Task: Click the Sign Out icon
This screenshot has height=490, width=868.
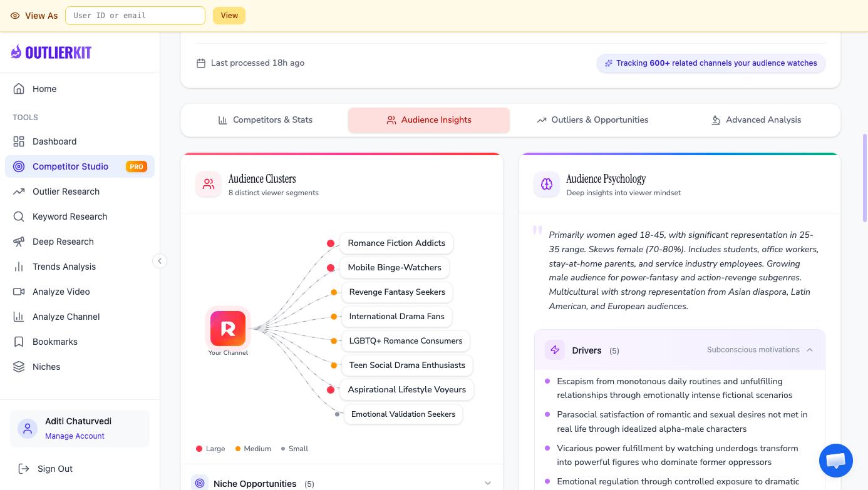Action: point(24,469)
